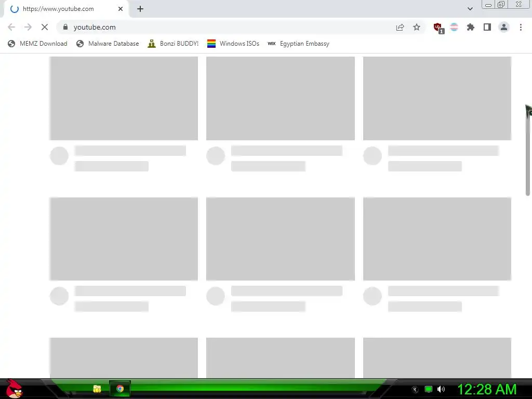Viewport: 532px width, 399px height.
Task: Open the uBlock Origin extension
Action: (438, 28)
